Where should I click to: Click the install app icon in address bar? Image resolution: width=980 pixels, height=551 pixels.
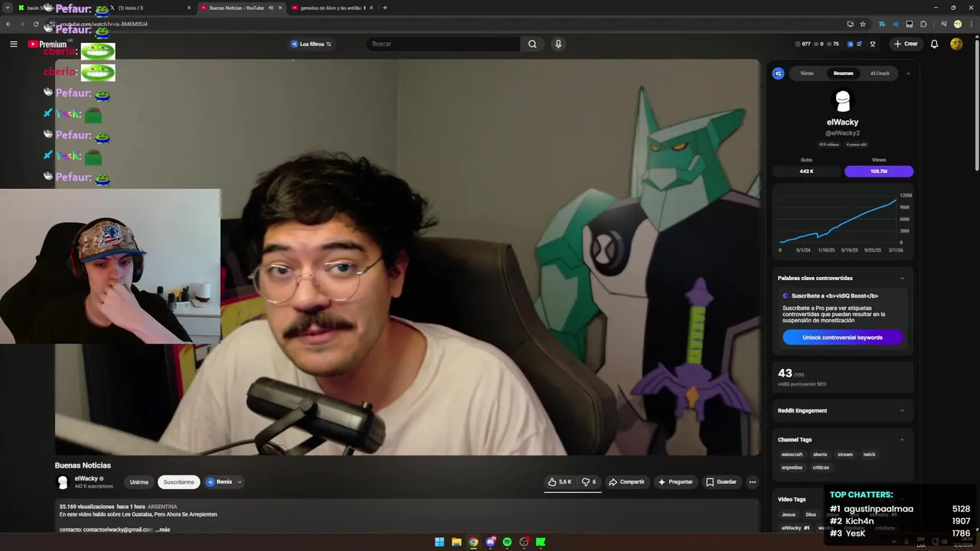point(850,24)
